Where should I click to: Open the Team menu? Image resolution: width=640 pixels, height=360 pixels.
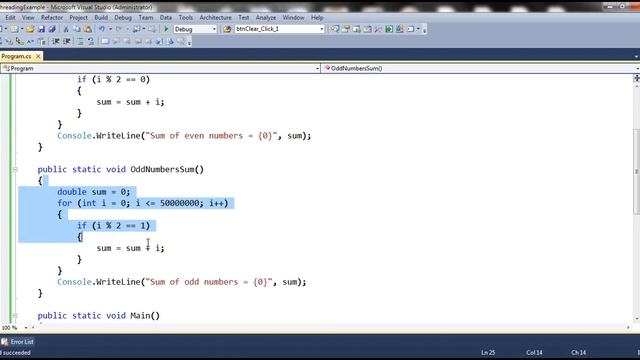coord(146,18)
